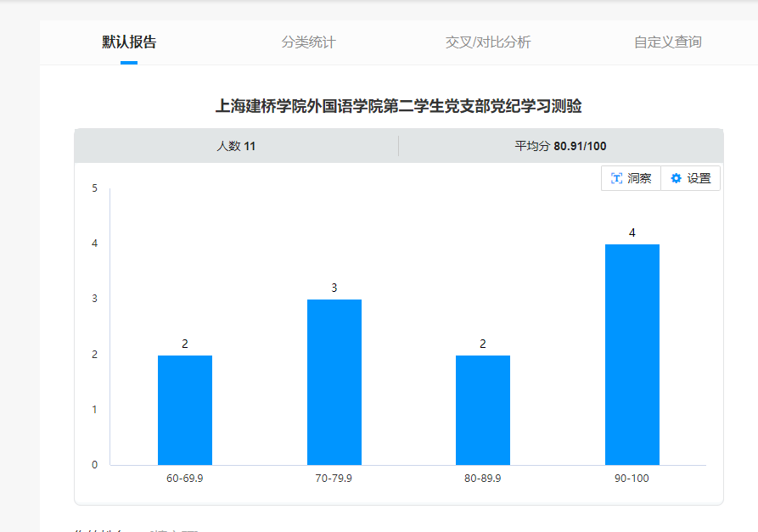Click the 平均分 80.91/100 summary cell
The width and height of the screenshot is (758, 532).
[x=560, y=146]
